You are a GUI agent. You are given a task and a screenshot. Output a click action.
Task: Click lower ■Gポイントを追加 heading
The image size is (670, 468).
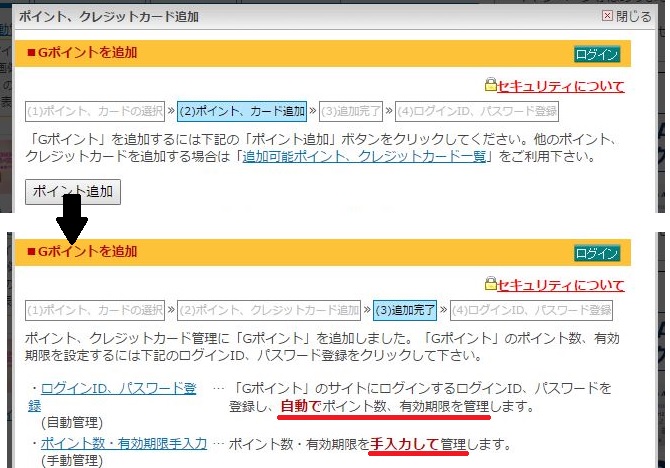[x=82, y=252]
